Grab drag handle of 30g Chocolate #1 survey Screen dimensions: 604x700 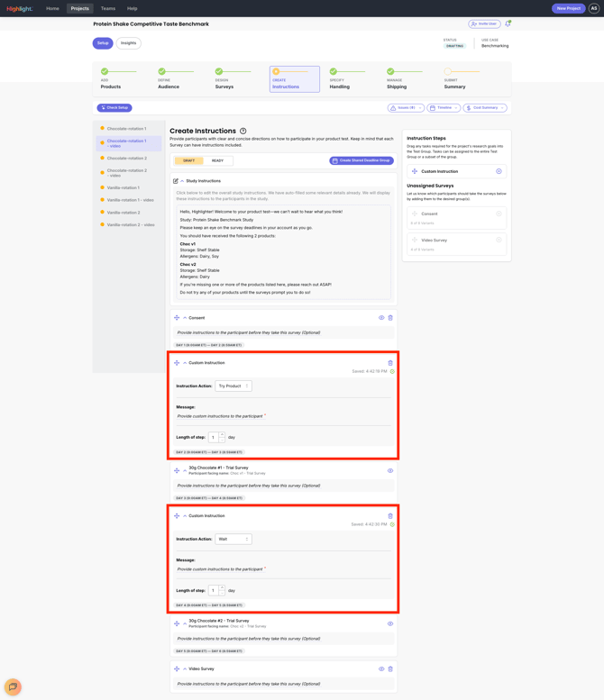tap(177, 470)
